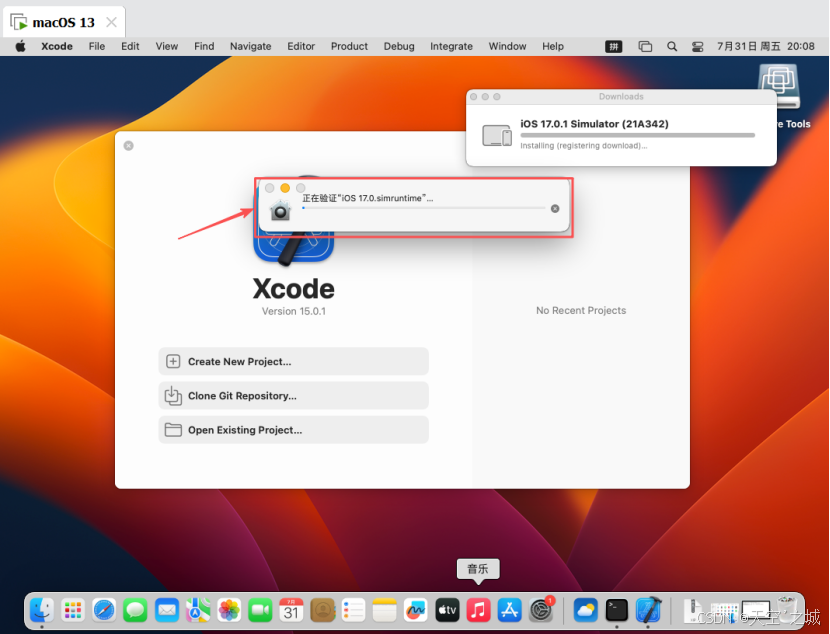This screenshot has height=634, width=830.
Task: Open the Apple menu
Action: (x=21, y=46)
